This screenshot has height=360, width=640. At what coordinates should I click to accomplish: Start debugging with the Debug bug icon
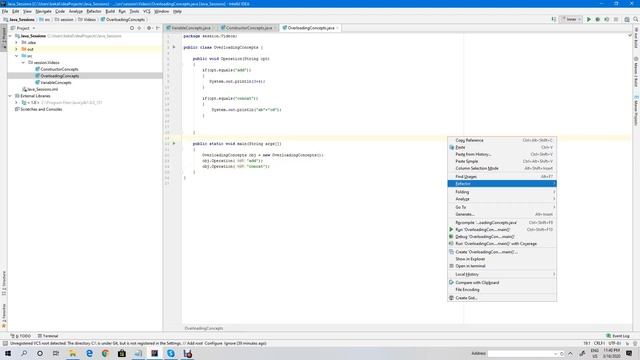point(598,19)
